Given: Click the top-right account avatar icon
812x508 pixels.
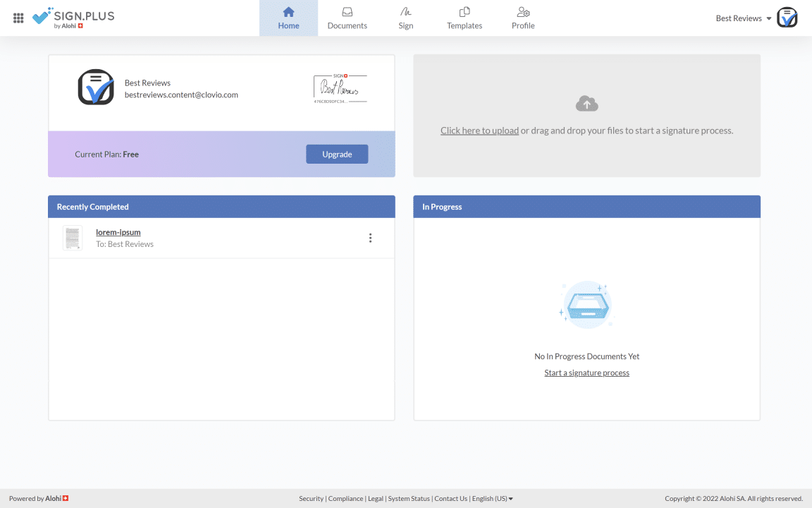Looking at the screenshot, I should (787, 18).
